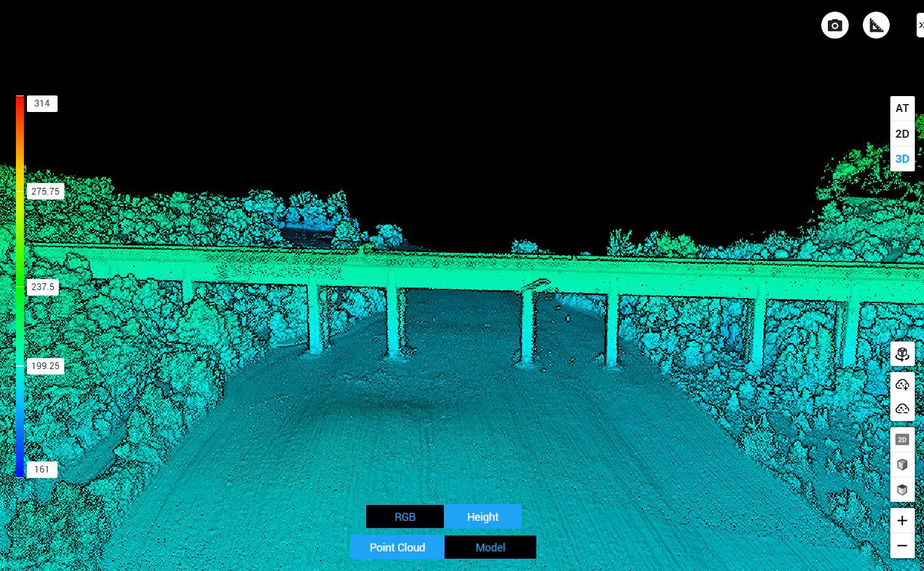Image resolution: width=924 pixels, height=571 pixels.
Task: Choose the top-shaded cube view icon
Action: click(x=902, y=490)
